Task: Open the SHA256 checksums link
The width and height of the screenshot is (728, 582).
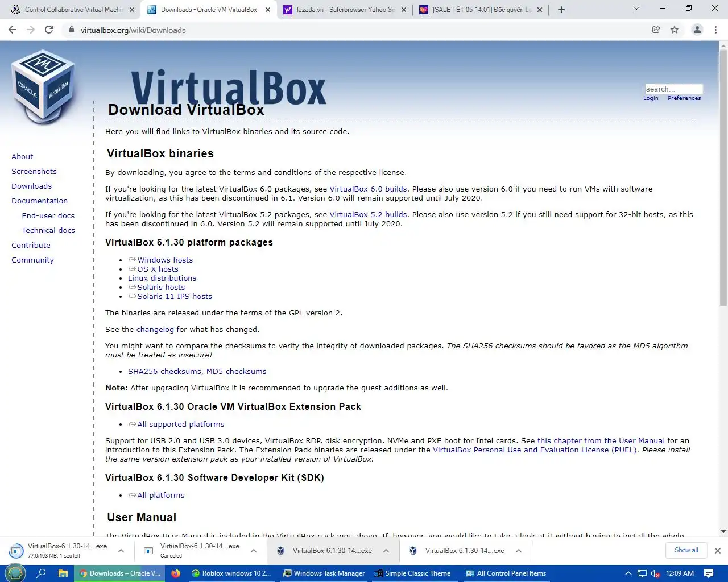Action: coord(164,372)
